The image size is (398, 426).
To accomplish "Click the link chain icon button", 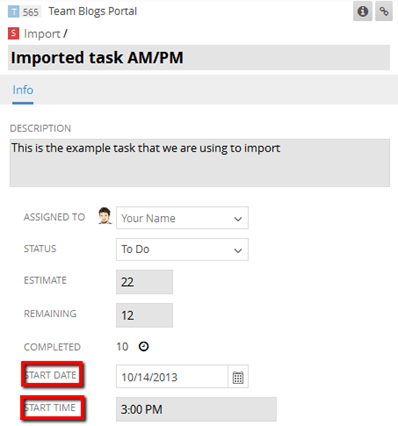I will (384, 11).
